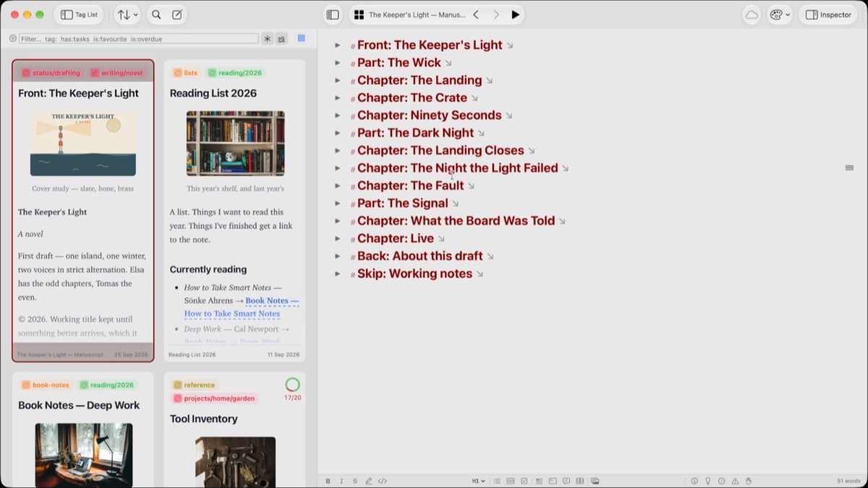This screenshot has width=868, height=488.
Task: Click the lighthouse cover image
Action: (83, 143)
